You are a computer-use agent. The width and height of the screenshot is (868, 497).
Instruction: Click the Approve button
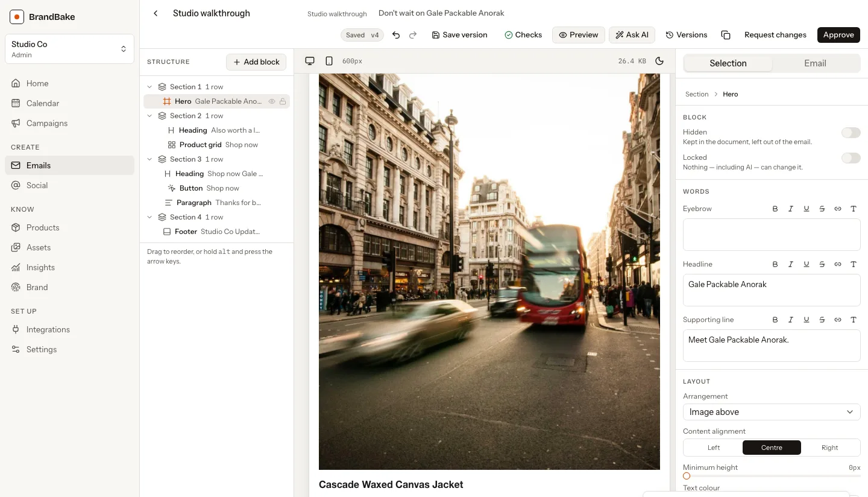click(x=838, y=35)
